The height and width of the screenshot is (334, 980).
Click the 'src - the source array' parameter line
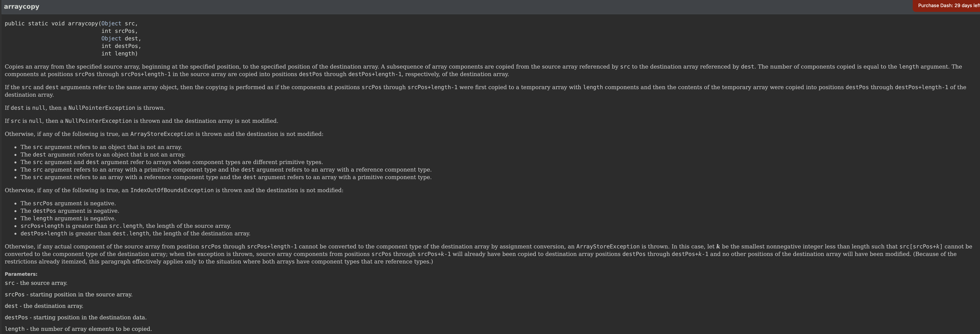pos(36,283)
